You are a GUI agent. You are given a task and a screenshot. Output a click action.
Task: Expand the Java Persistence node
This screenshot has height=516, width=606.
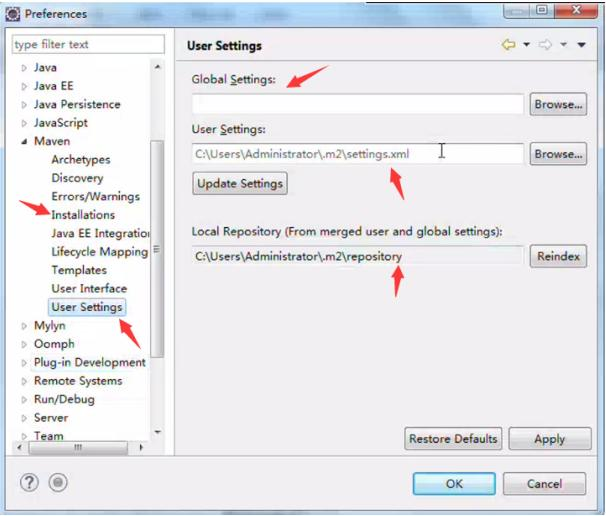pyautogui.click(x=24, y=105)
